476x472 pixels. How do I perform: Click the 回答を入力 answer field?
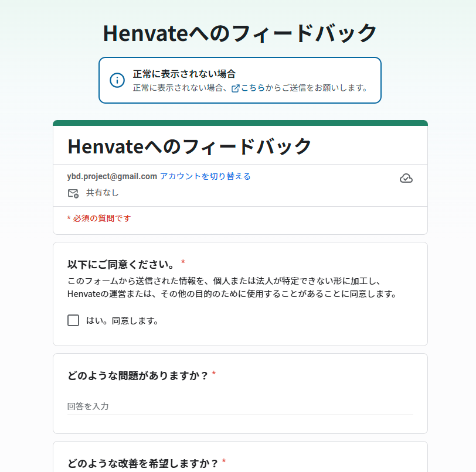tap(240, 406)
